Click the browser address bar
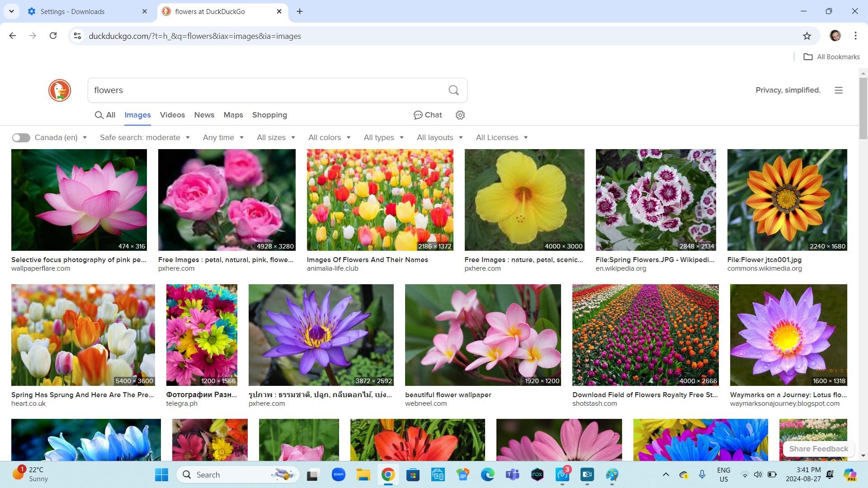The height and width of the screenshot is (488, 868). [x=434, y=36]
